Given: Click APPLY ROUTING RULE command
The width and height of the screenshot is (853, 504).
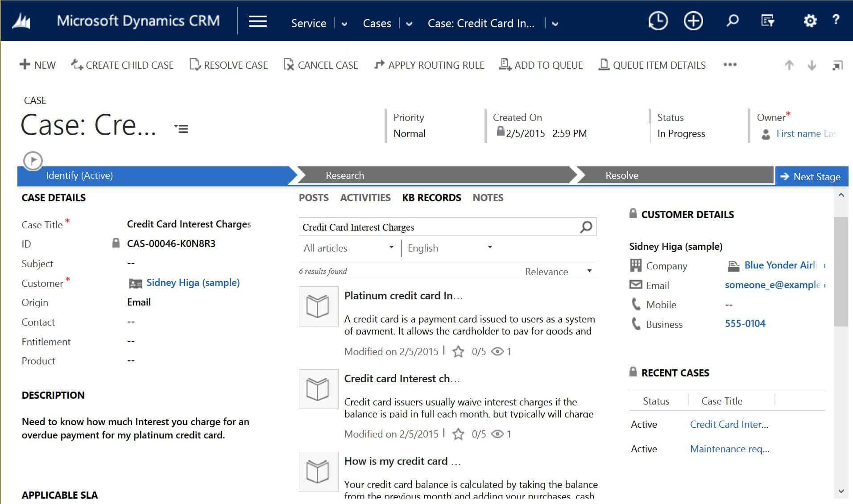Looking at the screenshot, I should (429, 65).
